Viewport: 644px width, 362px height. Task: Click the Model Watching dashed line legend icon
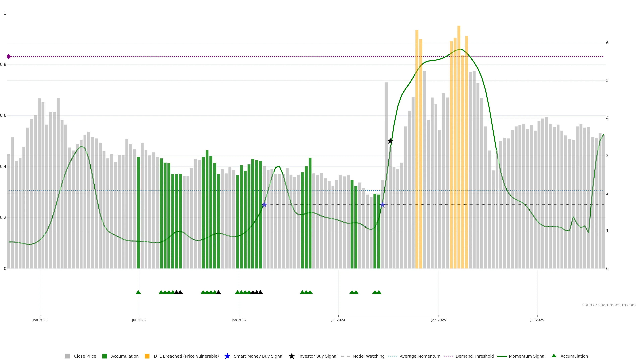[345, 356]
